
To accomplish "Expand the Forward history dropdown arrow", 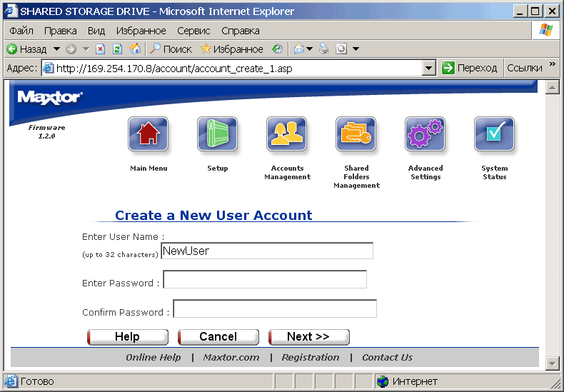I will click(x=86, y=49).
